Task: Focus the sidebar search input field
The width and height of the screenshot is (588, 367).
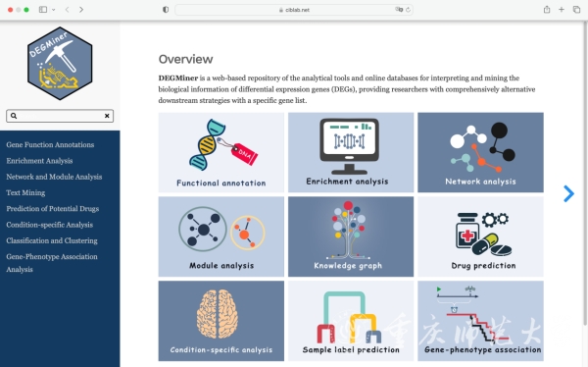Action: tap(60, 116)
